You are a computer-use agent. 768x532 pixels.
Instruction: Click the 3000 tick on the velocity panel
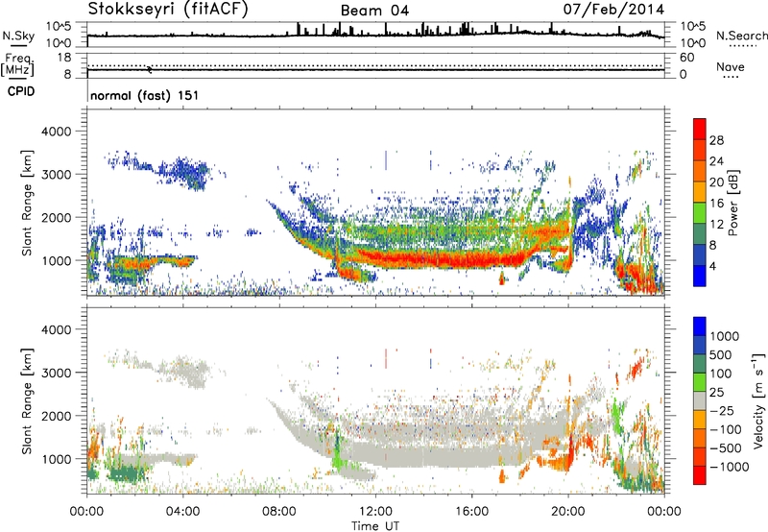(x=57, y=373)
